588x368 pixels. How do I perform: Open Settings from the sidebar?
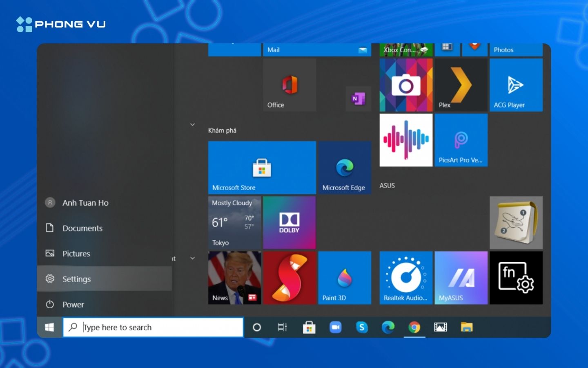[x=76, y=279]
